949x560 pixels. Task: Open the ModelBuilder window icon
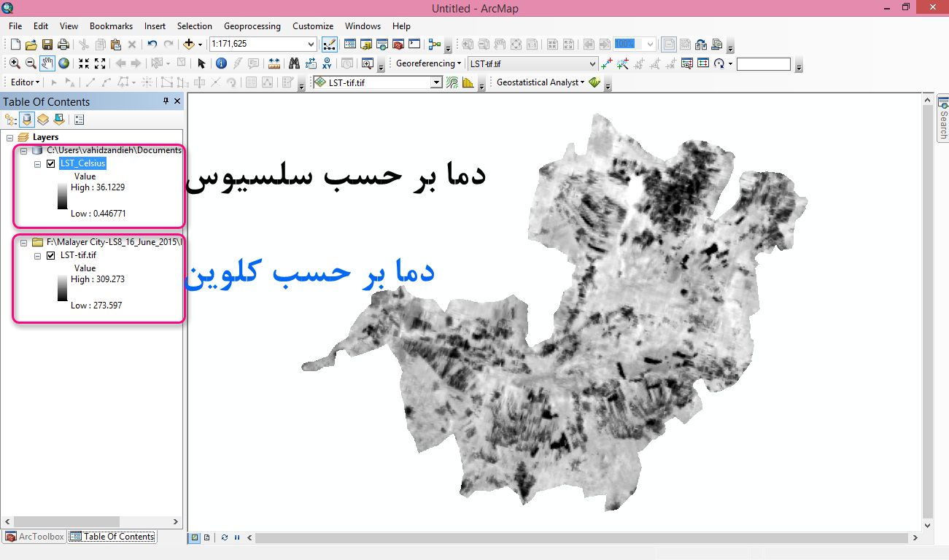click(x=435, y=44)
